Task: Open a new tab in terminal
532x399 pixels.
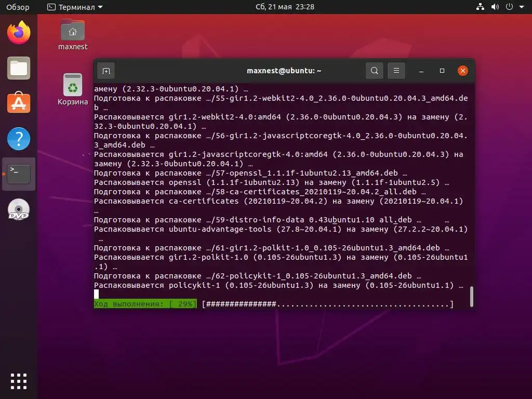Action: 106,71
